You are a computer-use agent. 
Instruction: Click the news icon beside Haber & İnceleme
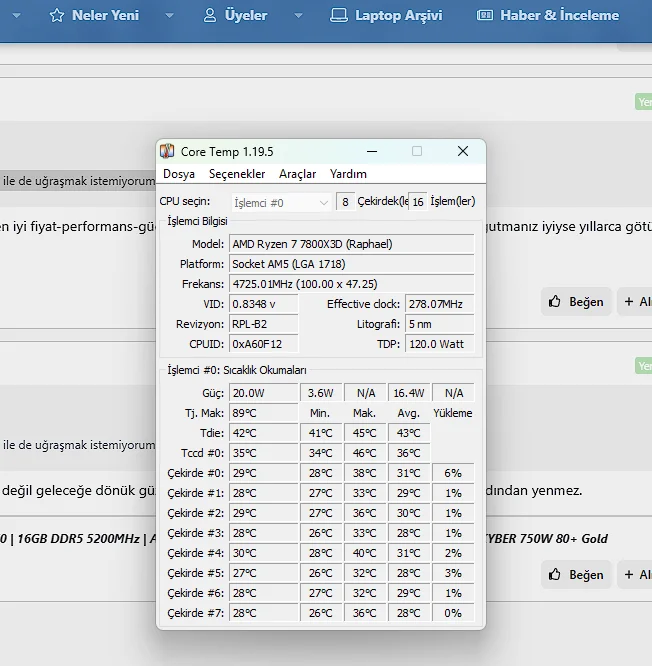click(x=485, y=15)
